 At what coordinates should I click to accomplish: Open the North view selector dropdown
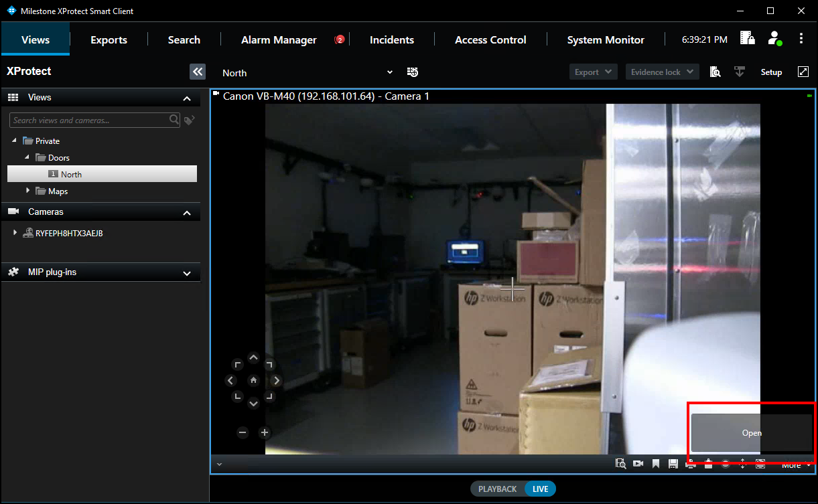[390, 72]
